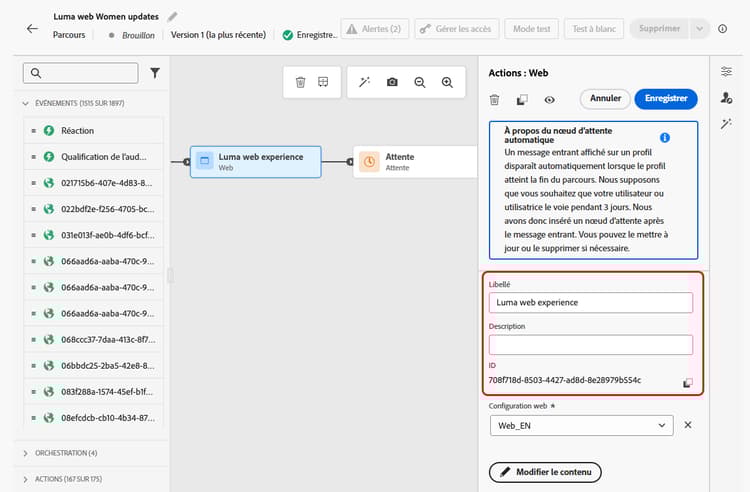Select event 08efcdcb-cb10-4b34-87...
Viewport: 750px width, 492px height.
94,417
